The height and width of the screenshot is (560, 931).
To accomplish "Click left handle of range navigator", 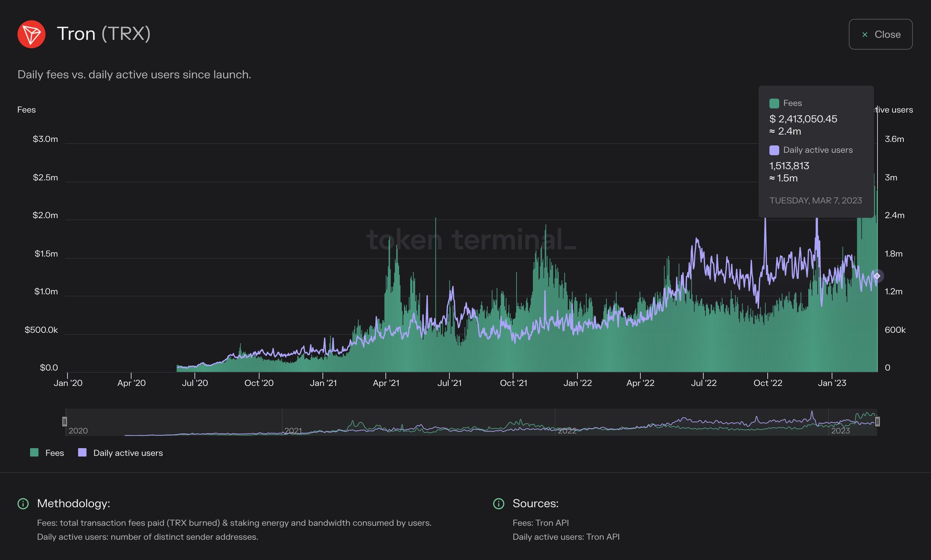I will point(65,422).
